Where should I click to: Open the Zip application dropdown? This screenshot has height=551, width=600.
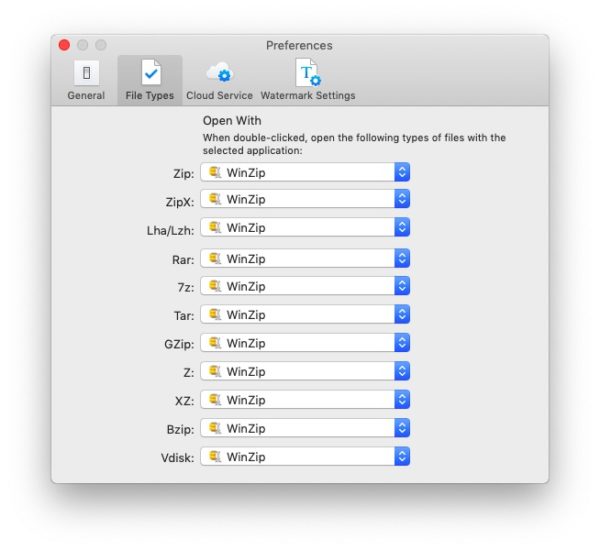pos(305,172)
